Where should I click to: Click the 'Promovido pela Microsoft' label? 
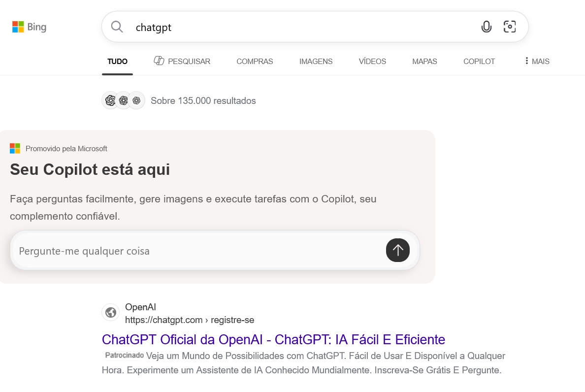[66, 149]
